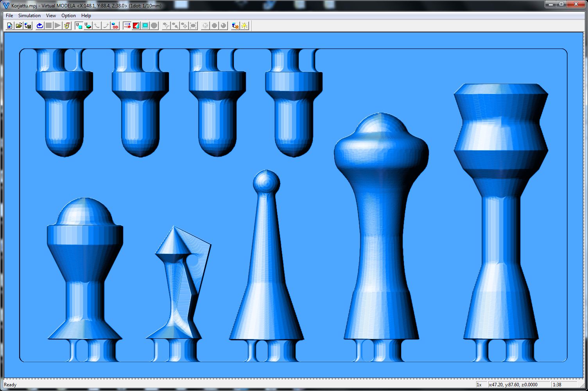Image resolution: width=588 pixels, height=391 pixels.
Task: Open the Help menu
Action: click(x=86, y=16)
